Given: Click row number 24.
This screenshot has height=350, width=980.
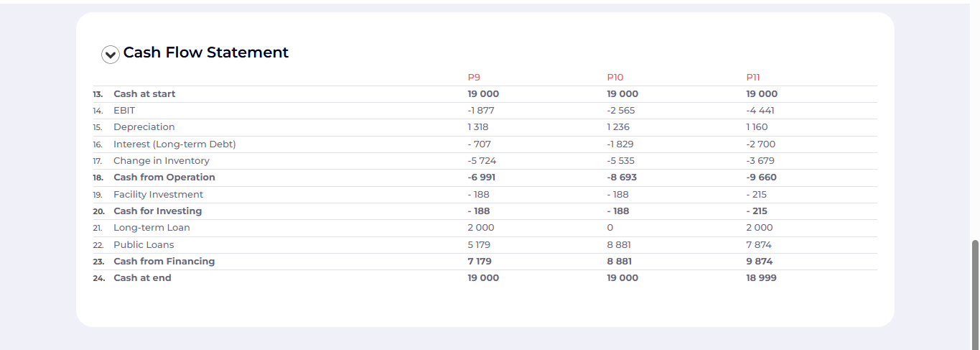Looking at the screenshot, I should tap(98, 278).
